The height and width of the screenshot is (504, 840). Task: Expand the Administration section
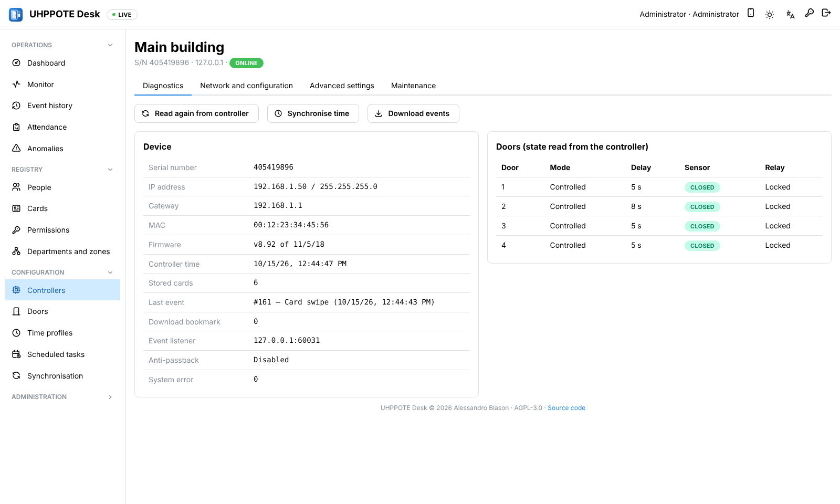coord(62,397)
